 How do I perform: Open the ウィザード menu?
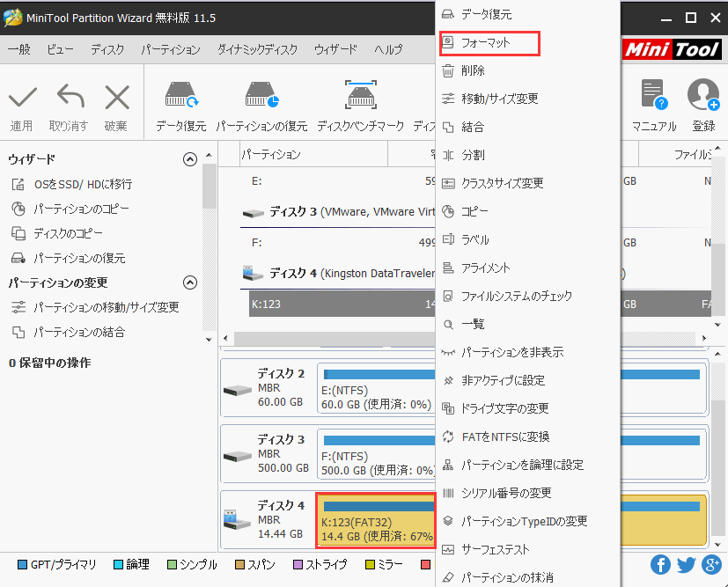coord(335,49)
